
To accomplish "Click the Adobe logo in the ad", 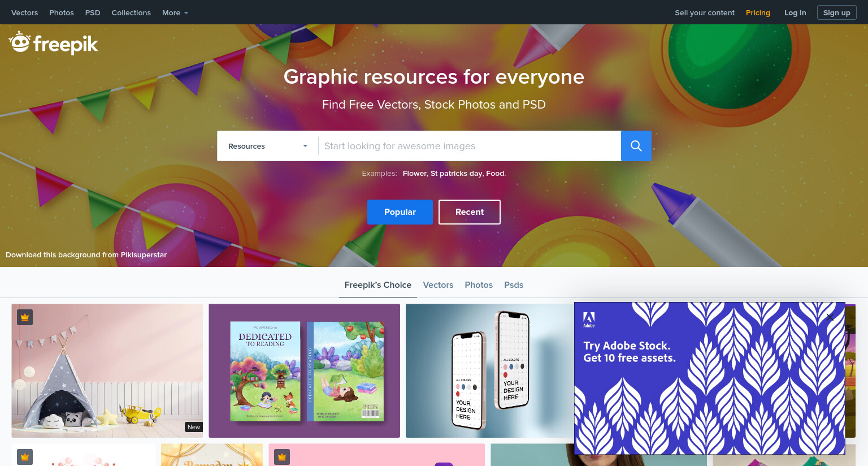I will (589, 320).
